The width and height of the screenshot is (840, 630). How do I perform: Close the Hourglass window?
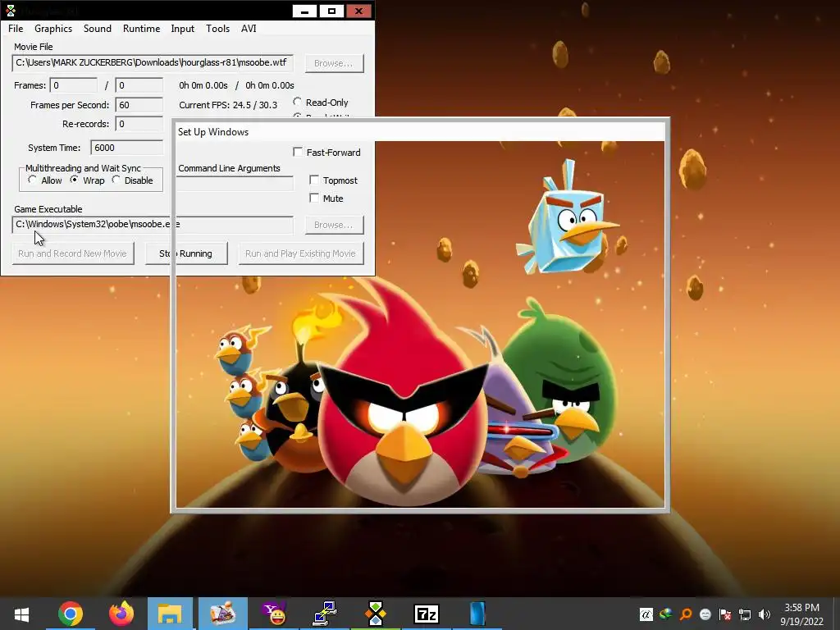(x=359, y=11)
